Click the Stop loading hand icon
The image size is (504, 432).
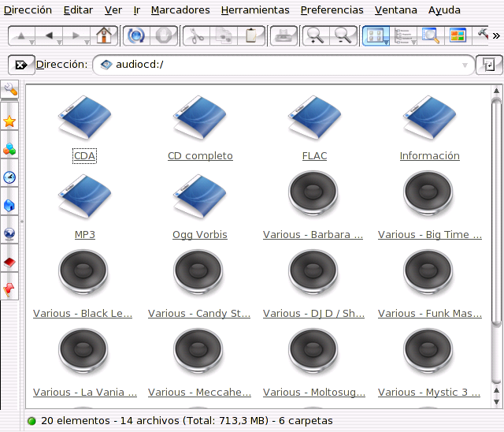(164, 35)
